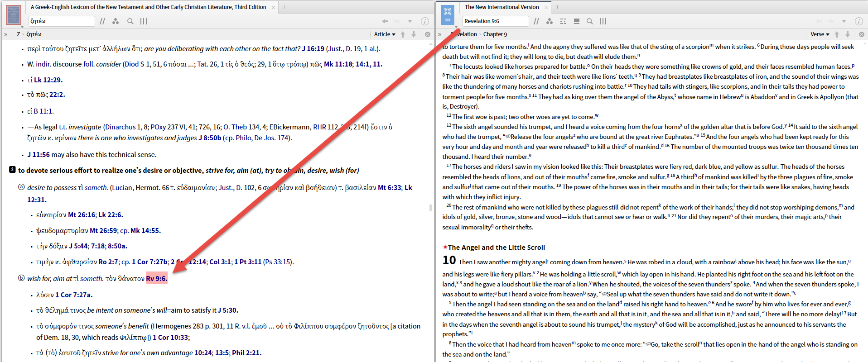Expand the lexicon table of contents chevron
The width and height of the screenshot is (868, 362).
(5, 34)
